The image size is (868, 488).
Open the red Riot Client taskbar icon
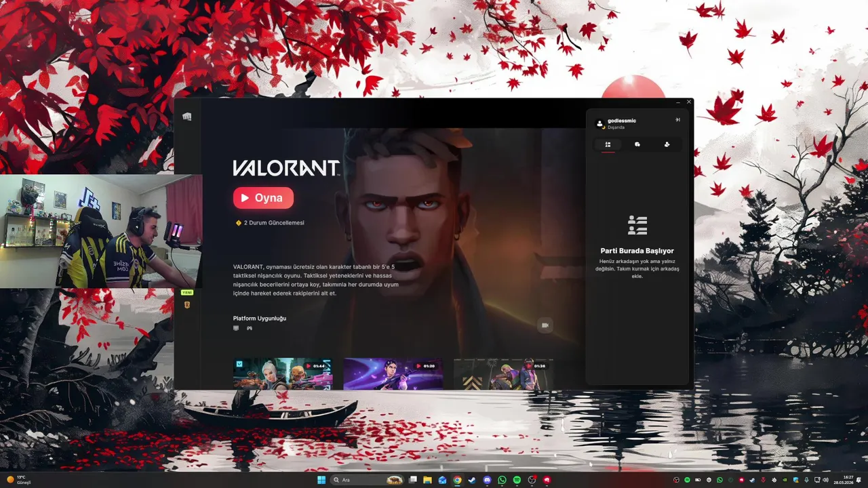(547, 480)
